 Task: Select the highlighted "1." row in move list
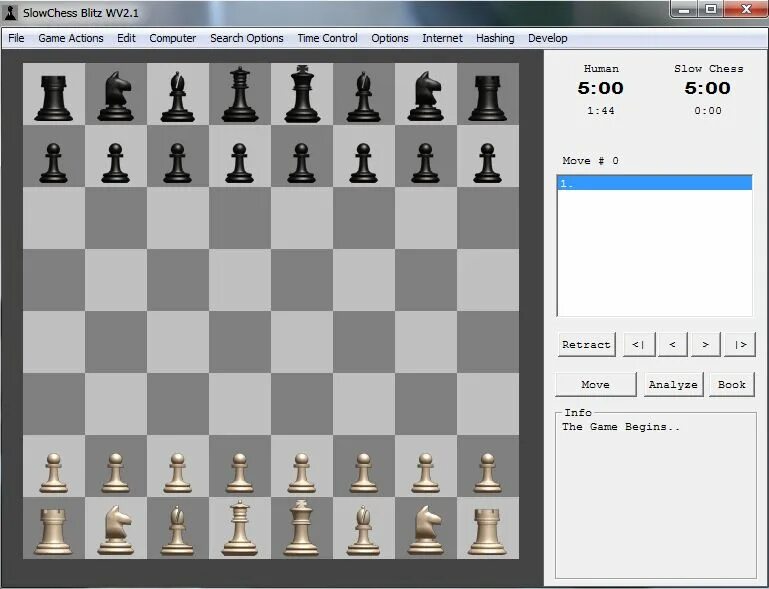655,183
